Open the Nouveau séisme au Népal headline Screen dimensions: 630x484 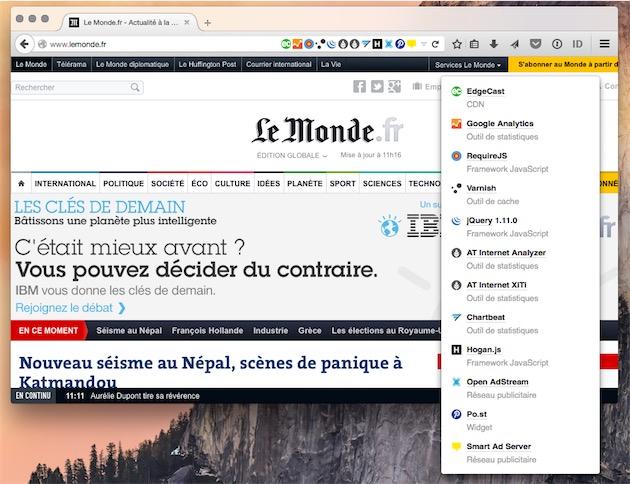(211, 372)
